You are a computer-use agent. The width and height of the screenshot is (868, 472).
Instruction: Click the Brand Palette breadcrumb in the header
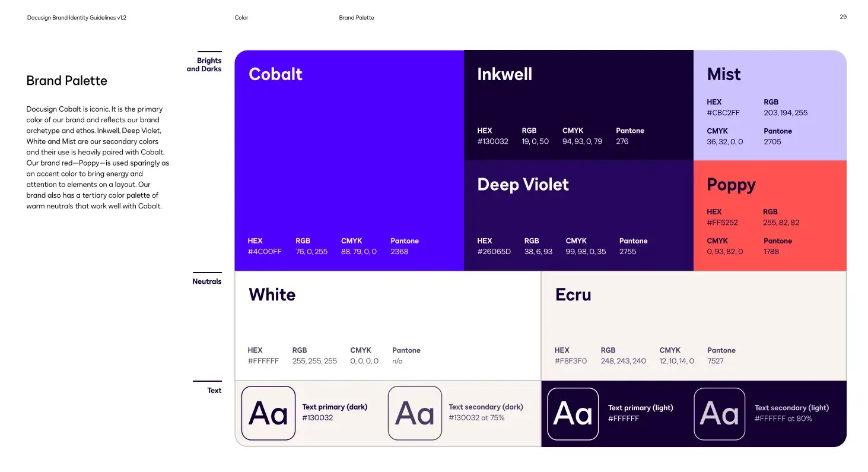point(357,18)
